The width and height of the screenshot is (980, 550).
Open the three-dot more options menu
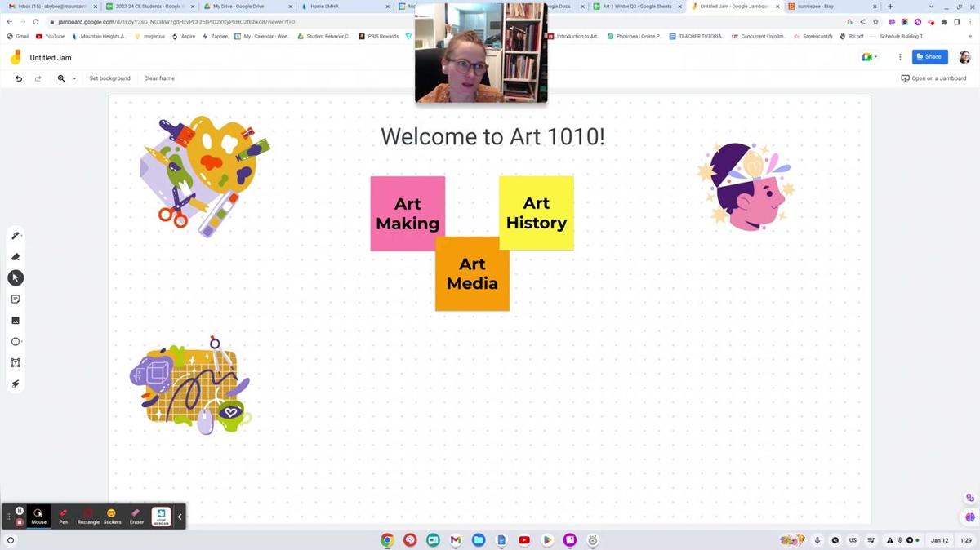pos(900,57)
